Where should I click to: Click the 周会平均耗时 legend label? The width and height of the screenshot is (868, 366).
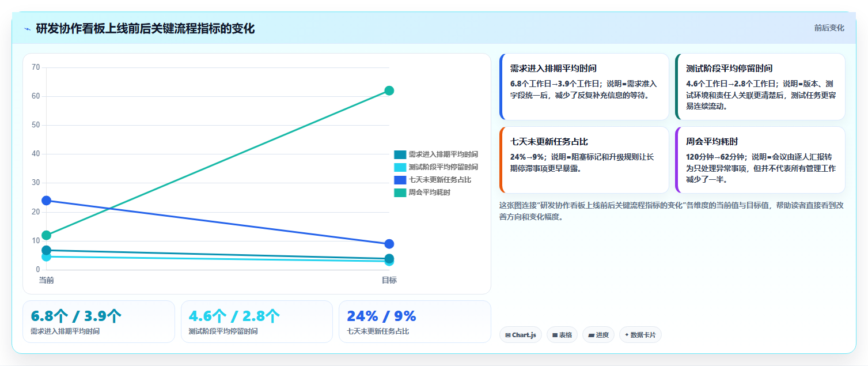click(x=430, y=193)
